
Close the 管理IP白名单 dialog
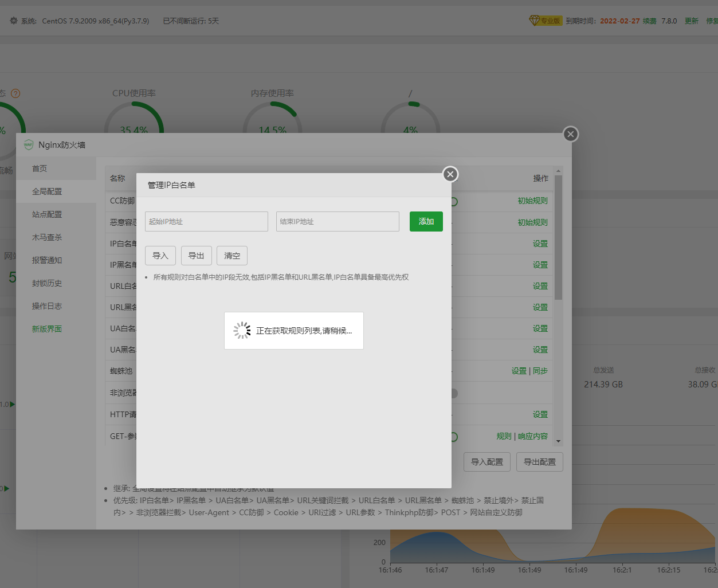[450, 174]
